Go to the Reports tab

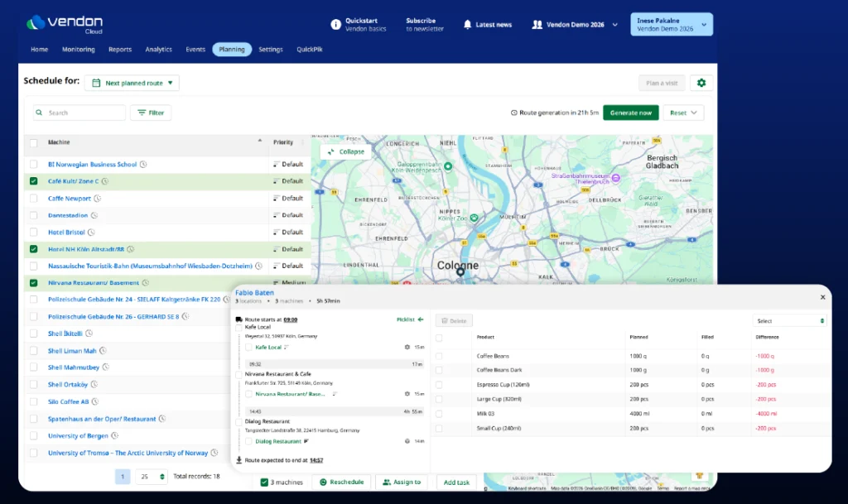point(120,49)
